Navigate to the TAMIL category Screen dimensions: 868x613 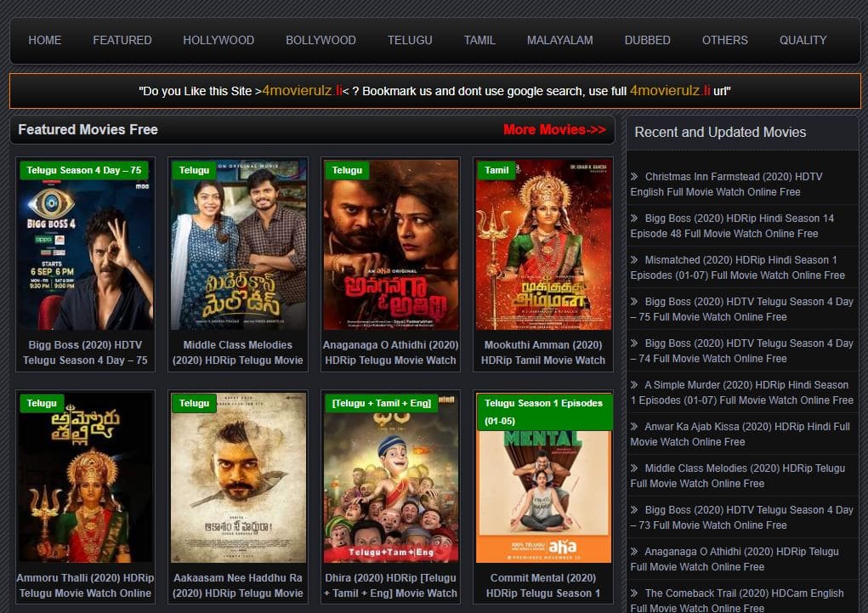coord(479,41)
